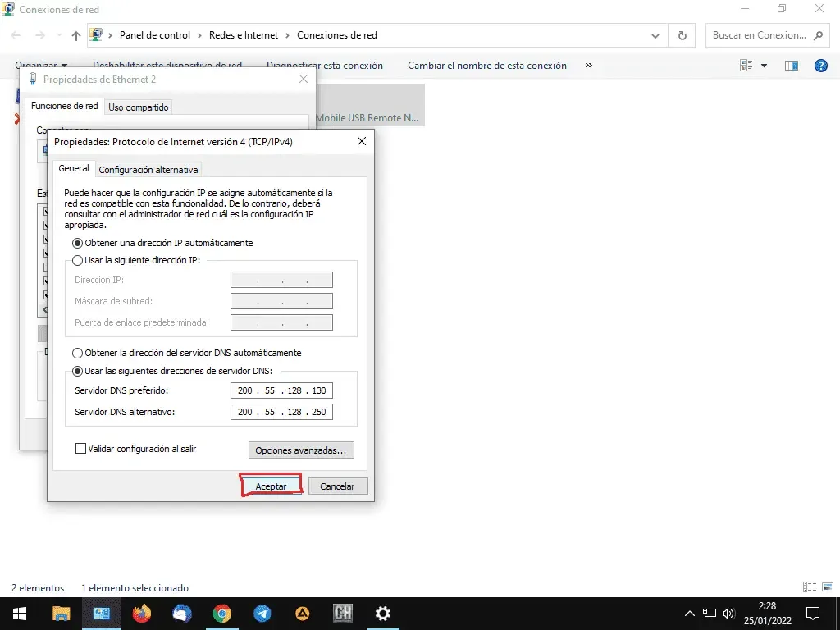Click the refresh button next to address bar
This screenshot has height=630, width=840.
(682, 35)
